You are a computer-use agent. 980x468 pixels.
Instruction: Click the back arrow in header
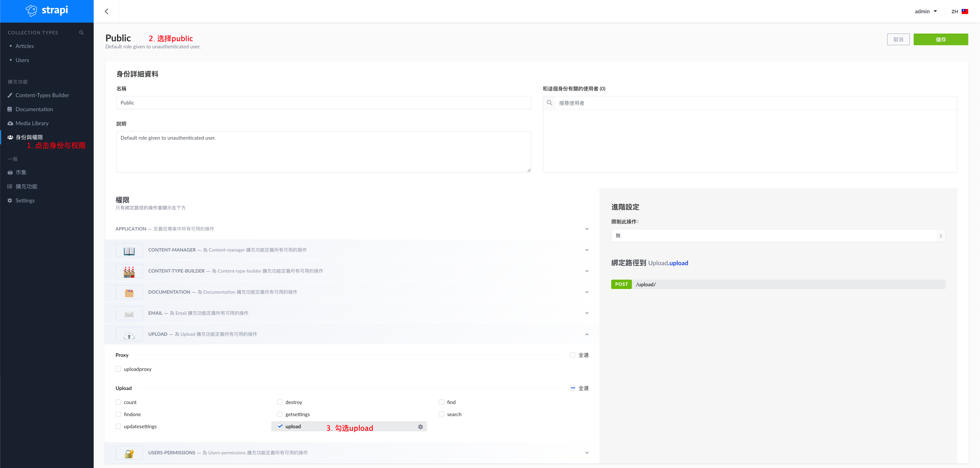(107, 11)
